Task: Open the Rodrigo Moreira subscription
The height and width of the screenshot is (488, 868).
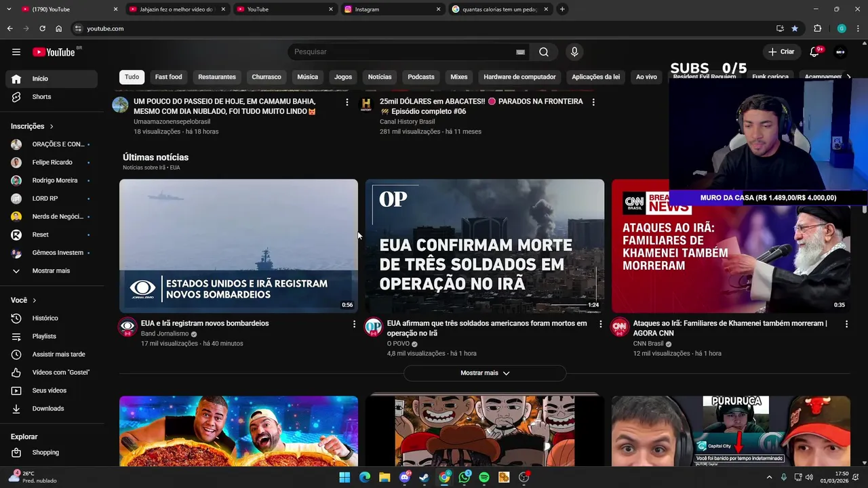Action: pyautogui.click(x=52, y=181)
